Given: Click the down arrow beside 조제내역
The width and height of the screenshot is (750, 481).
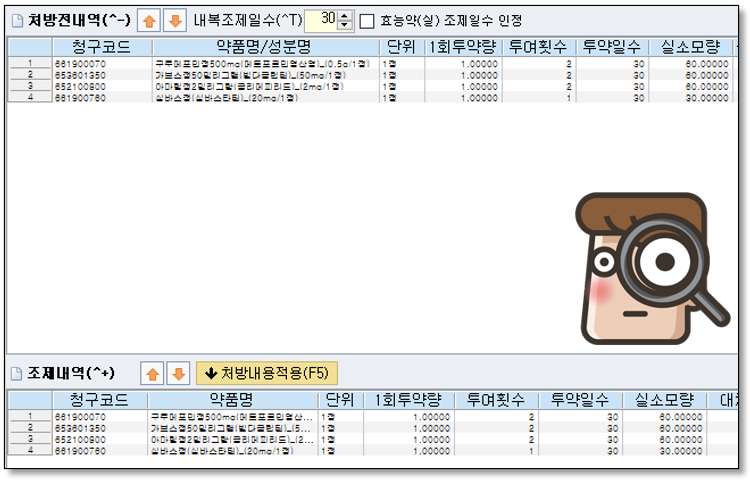Looking at the screenshot, I should point(177,373).
